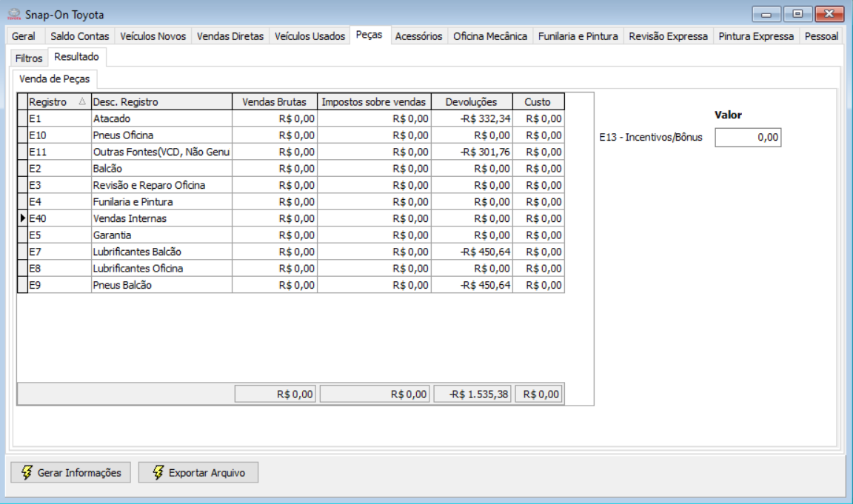Click the Devoluções cell in the E7 row
This screenshot has width=853, height=504.
click(x=472, y=252)
